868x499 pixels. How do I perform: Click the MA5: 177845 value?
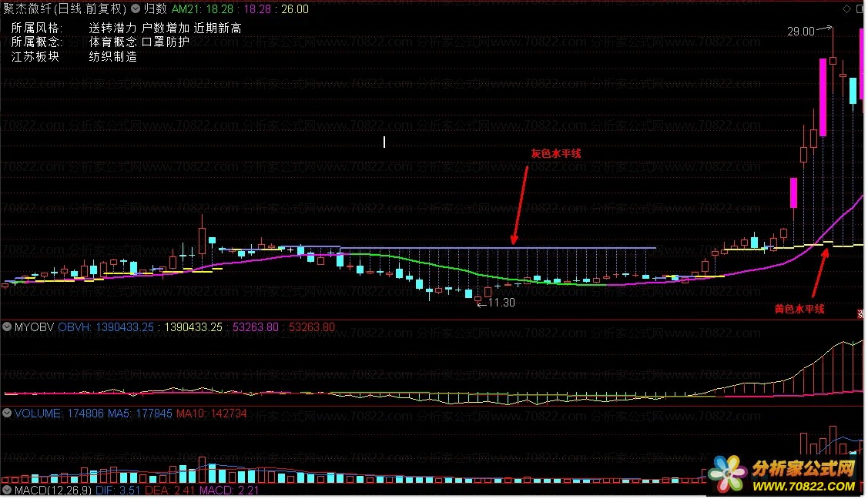pyautogui.click(x=140, y=414)
